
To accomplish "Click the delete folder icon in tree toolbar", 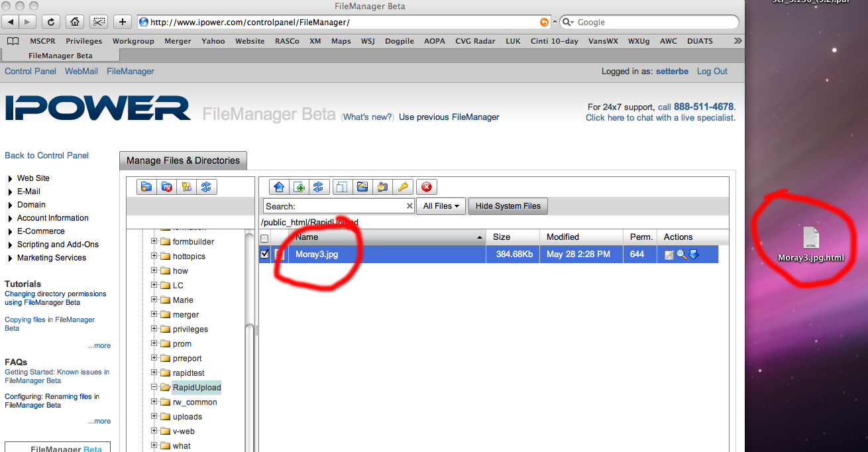I will click(167, 187).
